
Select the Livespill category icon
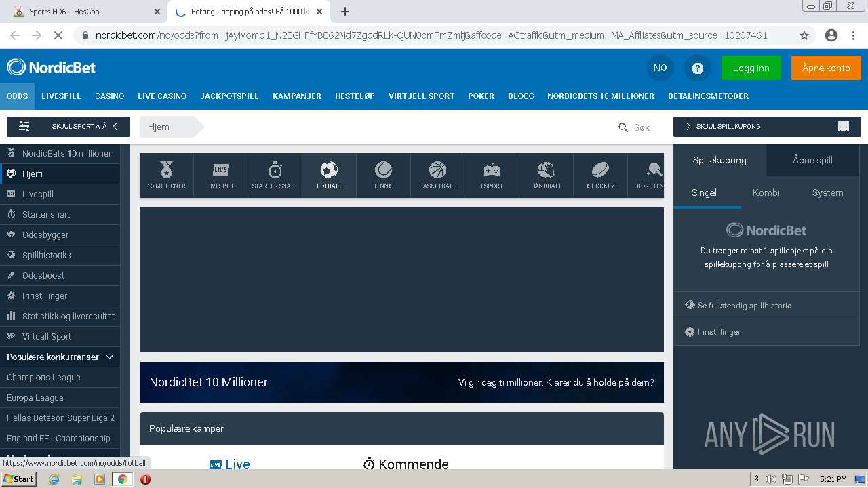(x=220, y=176)
